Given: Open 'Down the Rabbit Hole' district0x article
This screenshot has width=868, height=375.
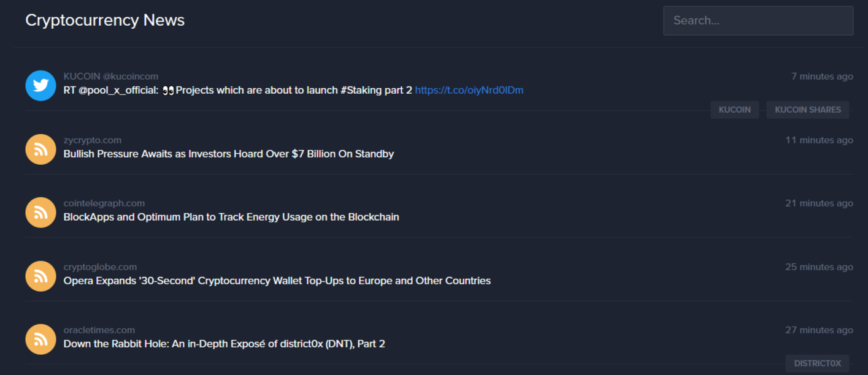Looking at the screenshot, I should [x=225, y=344].
